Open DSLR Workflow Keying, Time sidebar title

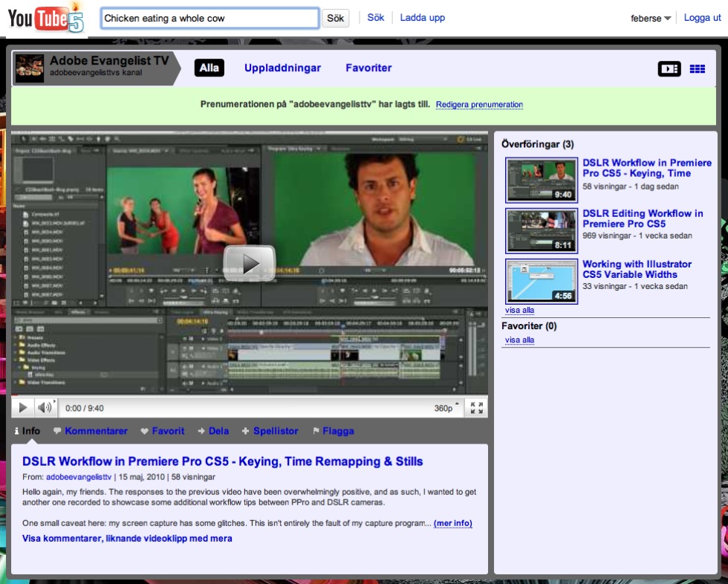tap(647, 168)
